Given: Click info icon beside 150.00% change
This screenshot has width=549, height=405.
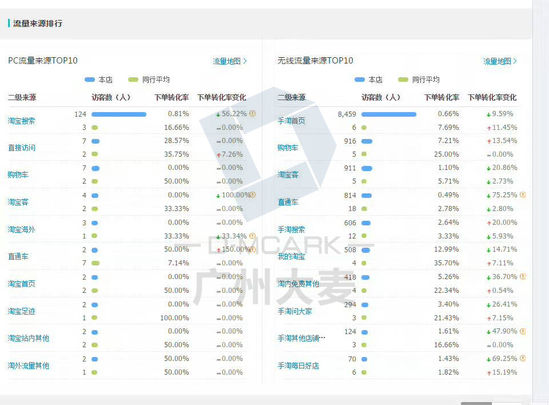Looking at the screenshot, I should tap(253, 249).
